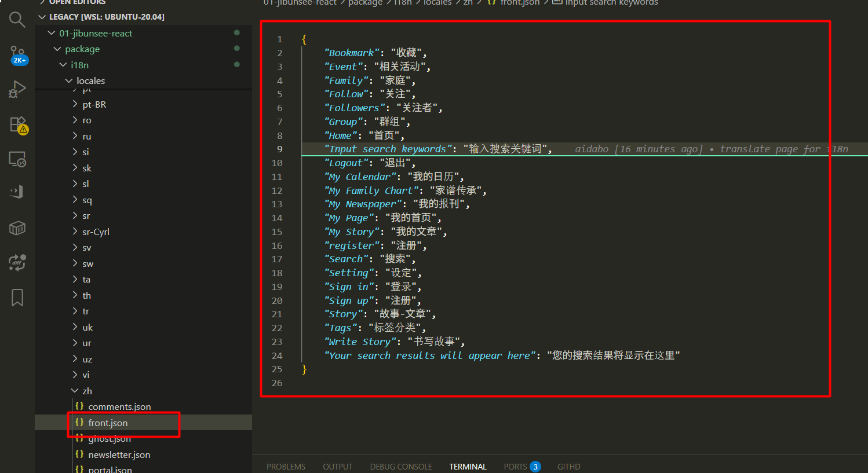Open Source Control with 2K+ badge

[x=17, y=55]
